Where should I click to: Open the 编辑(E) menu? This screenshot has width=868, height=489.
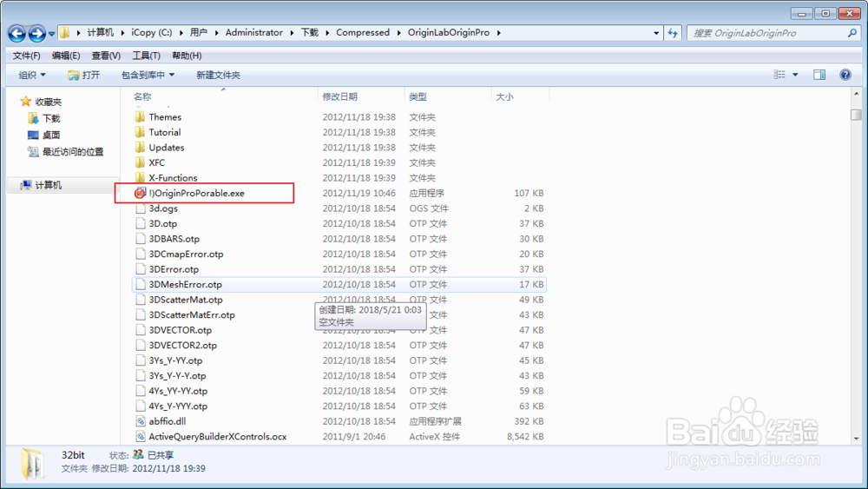coord(66,56)
